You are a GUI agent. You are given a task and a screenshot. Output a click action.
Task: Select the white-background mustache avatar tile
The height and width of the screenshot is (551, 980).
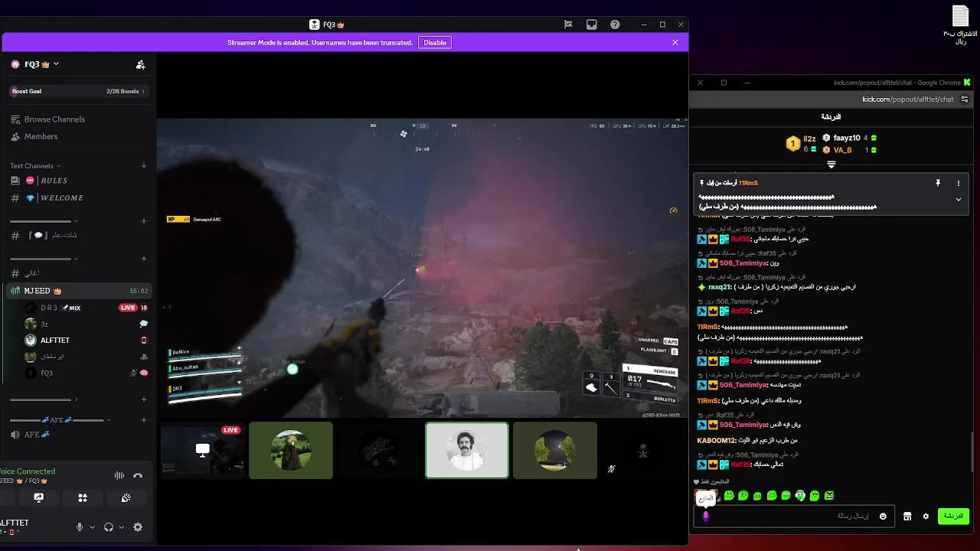(467, 451)
